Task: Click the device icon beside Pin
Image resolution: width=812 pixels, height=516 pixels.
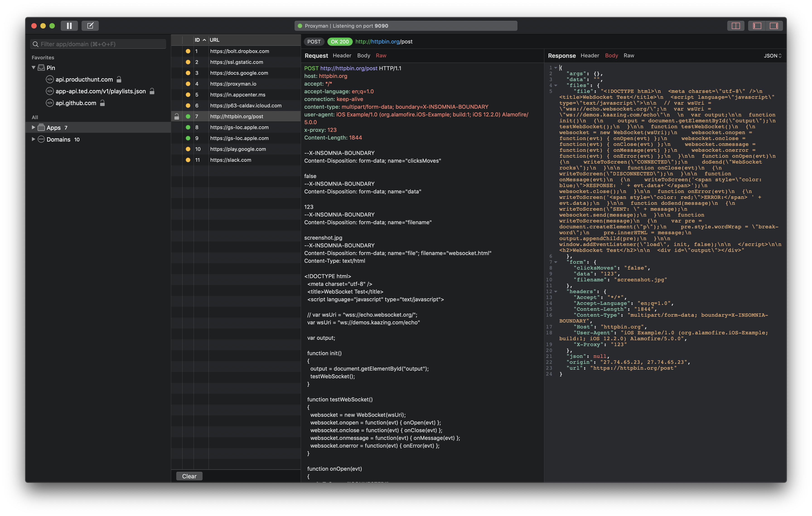Action: [x=41, y=68]
